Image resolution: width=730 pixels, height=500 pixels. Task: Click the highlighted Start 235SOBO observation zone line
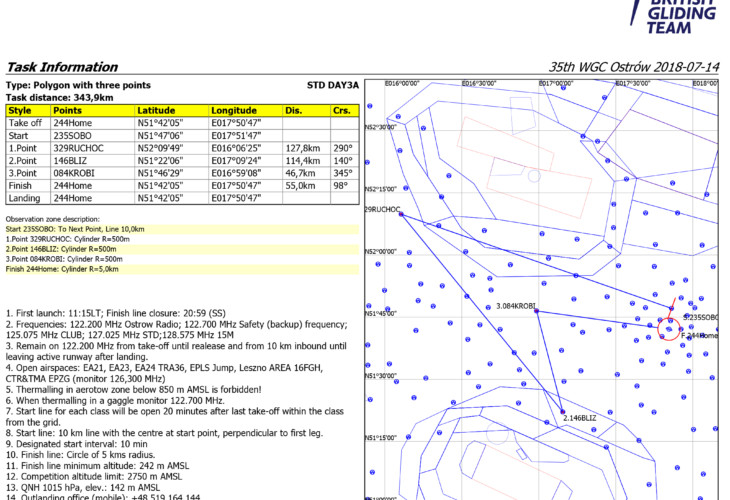coord(72,229)
